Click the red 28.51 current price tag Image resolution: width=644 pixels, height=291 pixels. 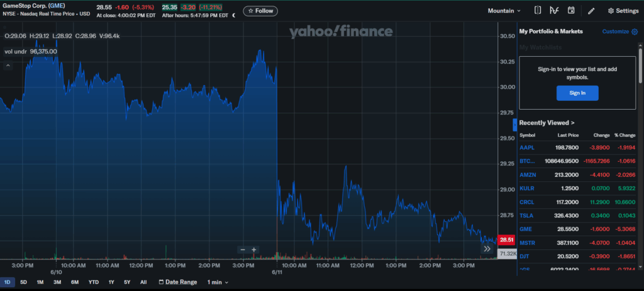point(506,240)
